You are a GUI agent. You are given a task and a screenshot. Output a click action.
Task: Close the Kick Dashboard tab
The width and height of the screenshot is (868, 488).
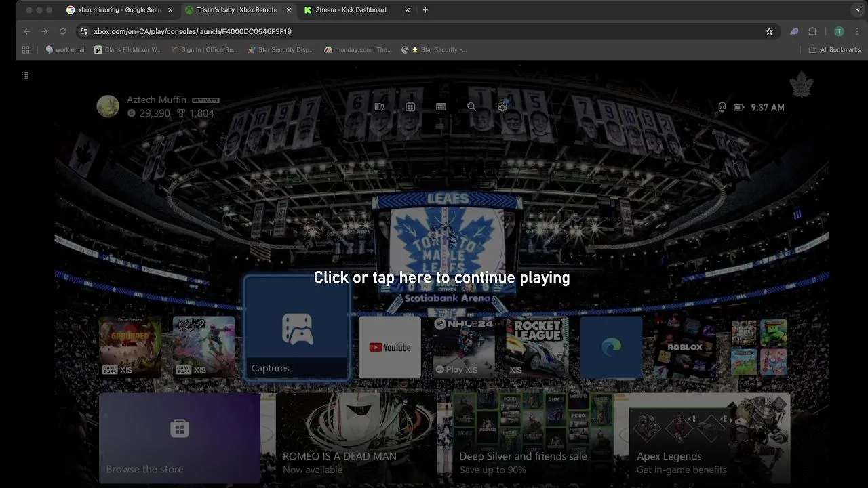[408, 10]
